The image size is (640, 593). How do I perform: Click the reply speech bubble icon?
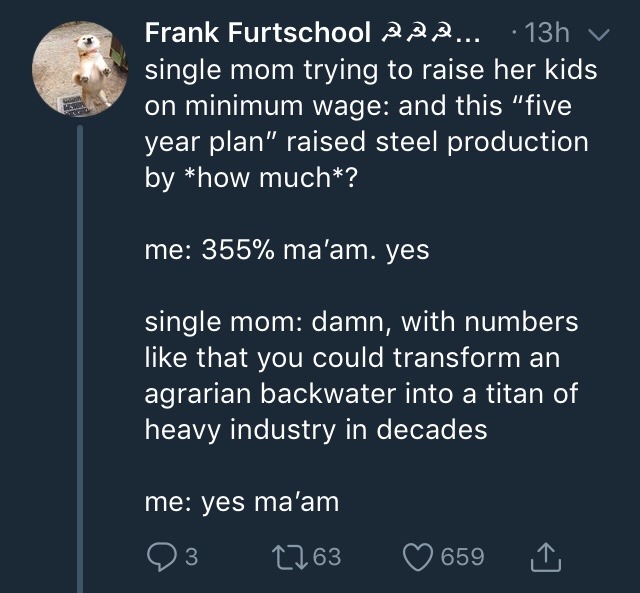tap(160, 556)
